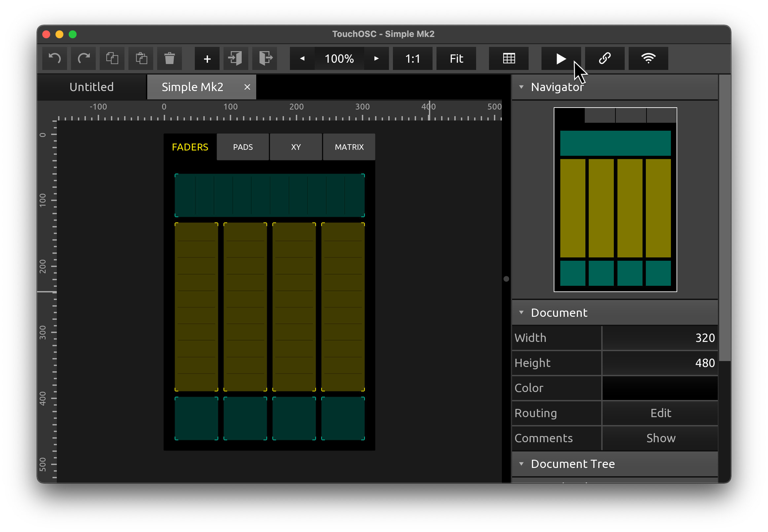
Task: Click the Redo arrow icon
Action: pos(83,58)
